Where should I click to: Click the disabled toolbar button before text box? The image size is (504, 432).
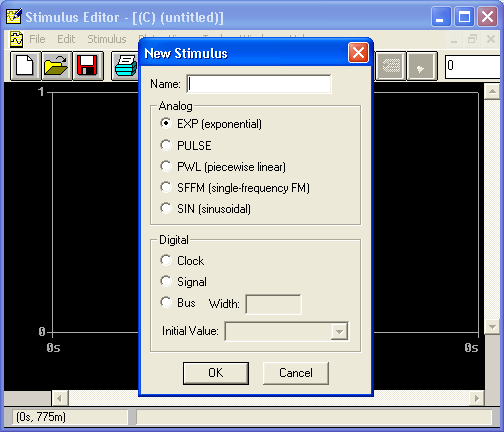(x=422, y=66)
